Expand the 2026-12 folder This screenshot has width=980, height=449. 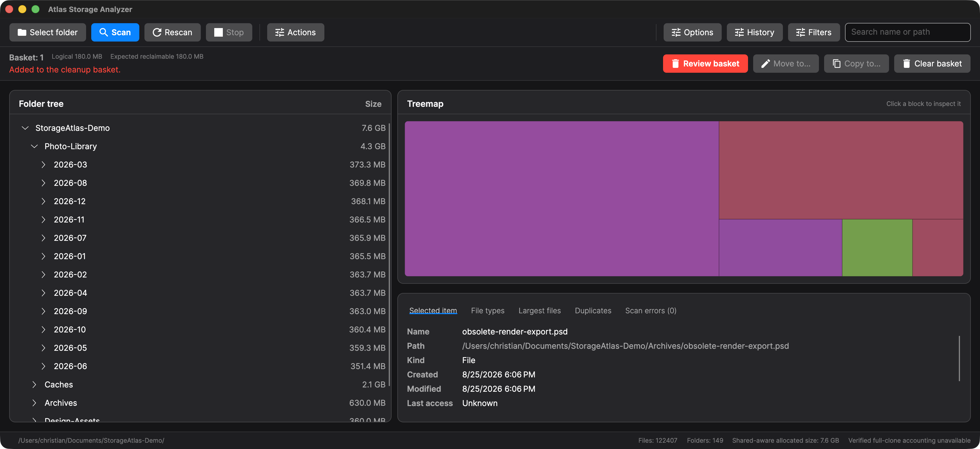pos(43,201)
